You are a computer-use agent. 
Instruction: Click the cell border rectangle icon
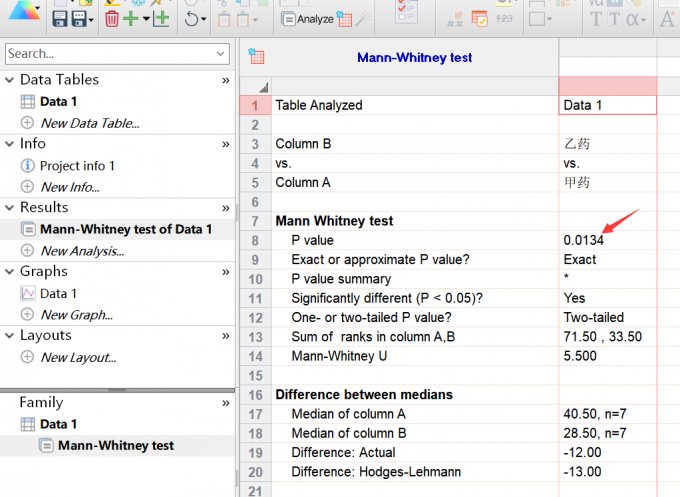[537, 19]
